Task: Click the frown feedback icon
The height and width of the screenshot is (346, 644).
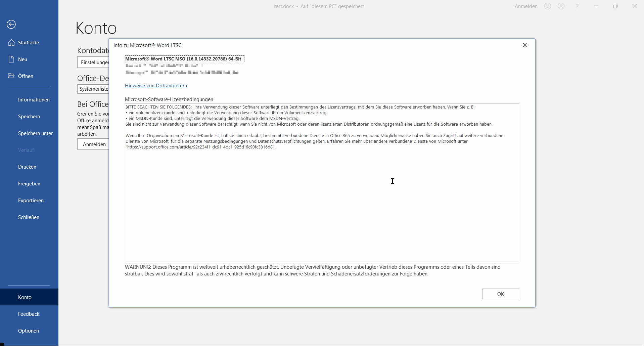Action: [x=561, y=6]
